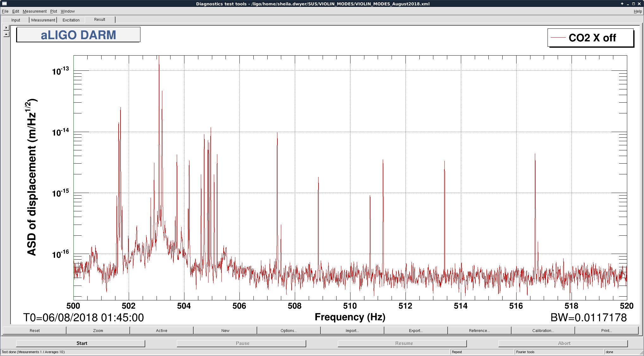Switch to the Input tab

tap(15, 20)
